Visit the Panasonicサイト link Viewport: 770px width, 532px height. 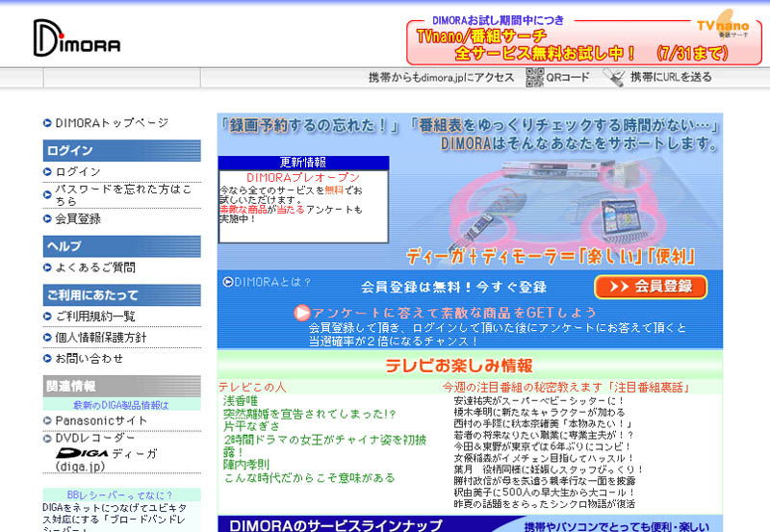tap(100, 419)
